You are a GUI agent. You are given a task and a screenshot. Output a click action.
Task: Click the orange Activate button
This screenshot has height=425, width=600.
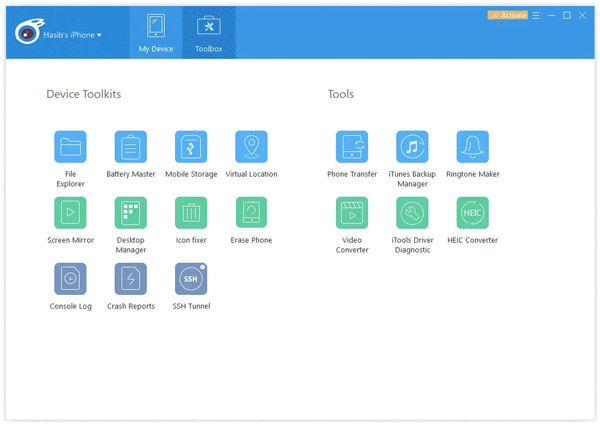point(508,15)
